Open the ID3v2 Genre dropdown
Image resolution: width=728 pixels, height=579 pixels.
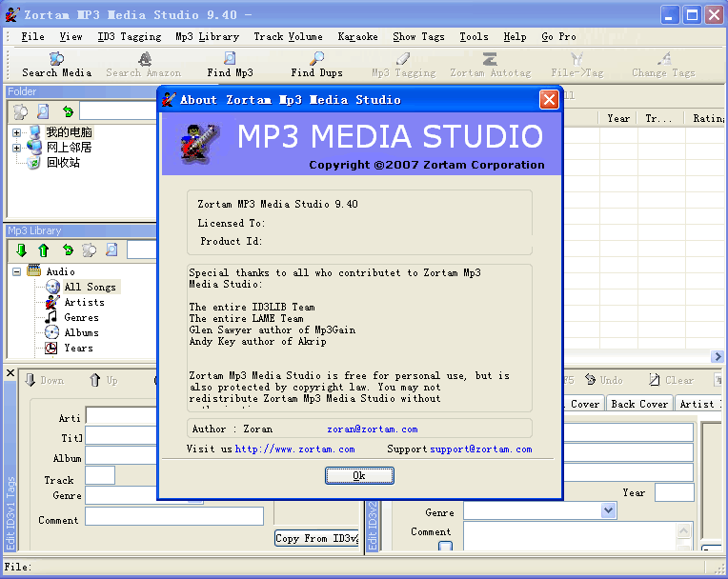click(x=609, y=511)
